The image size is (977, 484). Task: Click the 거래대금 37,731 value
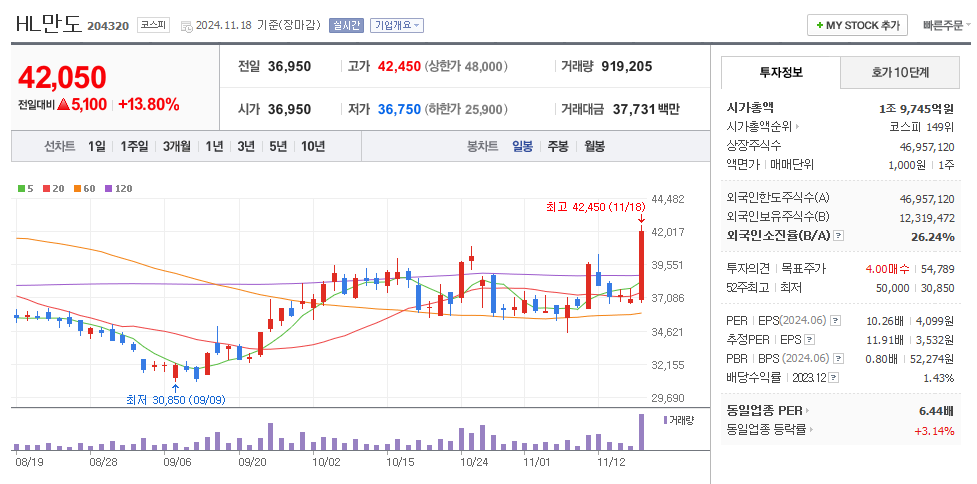[634, 109]
